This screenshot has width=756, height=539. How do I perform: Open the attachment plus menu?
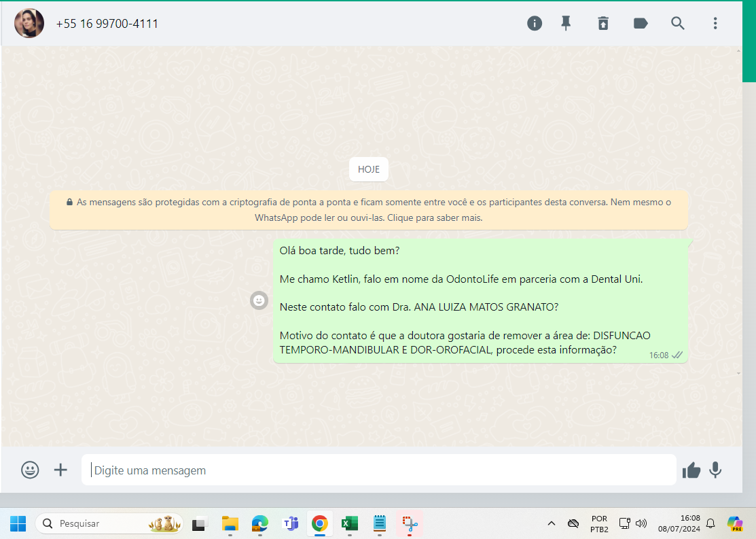click(x=60, y=470)
